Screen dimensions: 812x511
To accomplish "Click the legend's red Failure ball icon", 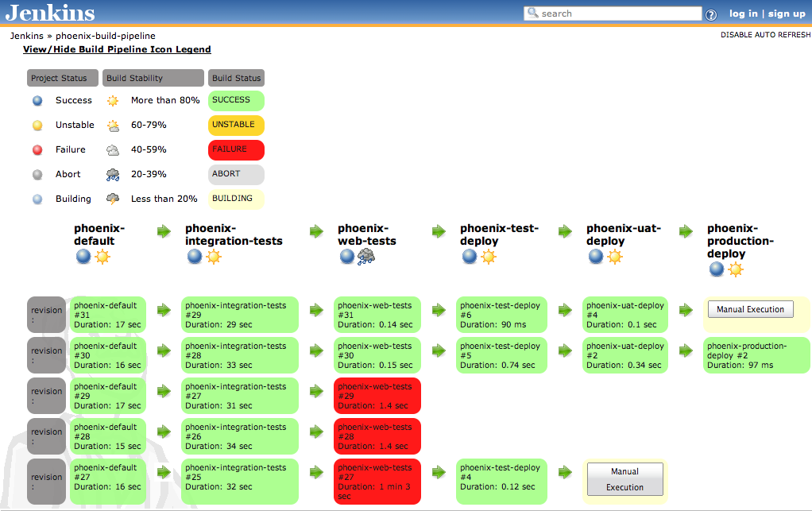I will [x=37, y=150].
